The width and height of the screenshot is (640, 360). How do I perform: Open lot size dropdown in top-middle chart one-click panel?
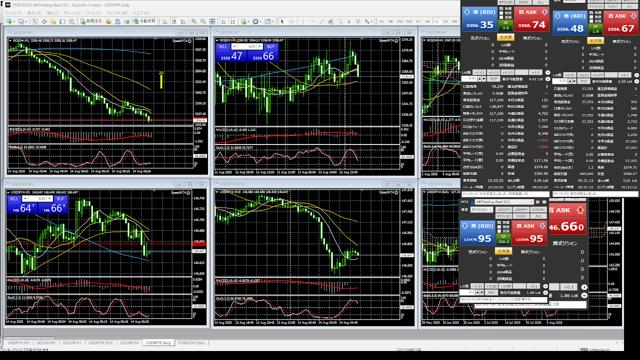pyautogui.click(x=247, y=47)
